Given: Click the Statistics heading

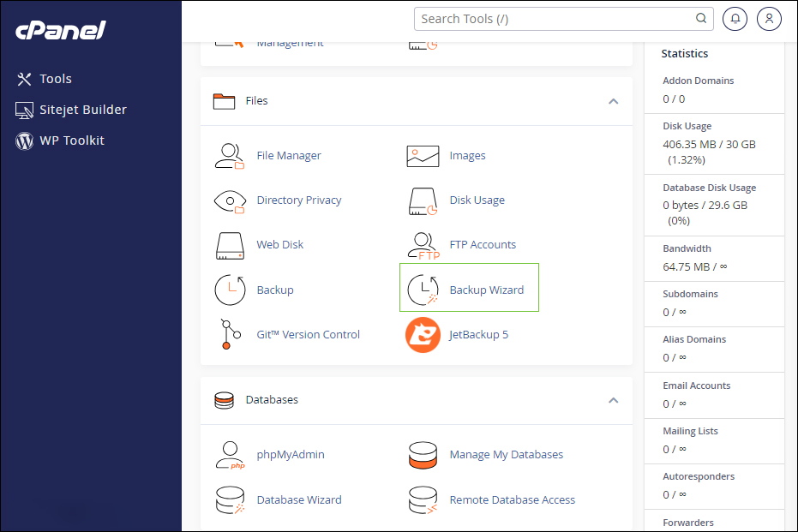Looking at the screenshot, I should [x=685, y=53].
